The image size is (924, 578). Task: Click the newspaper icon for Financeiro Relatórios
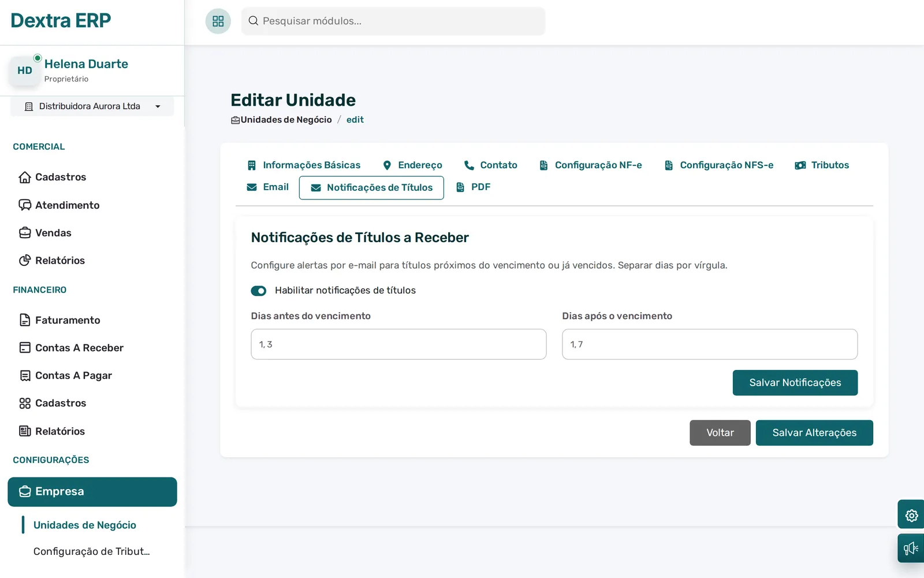click(x=25, y=431)
